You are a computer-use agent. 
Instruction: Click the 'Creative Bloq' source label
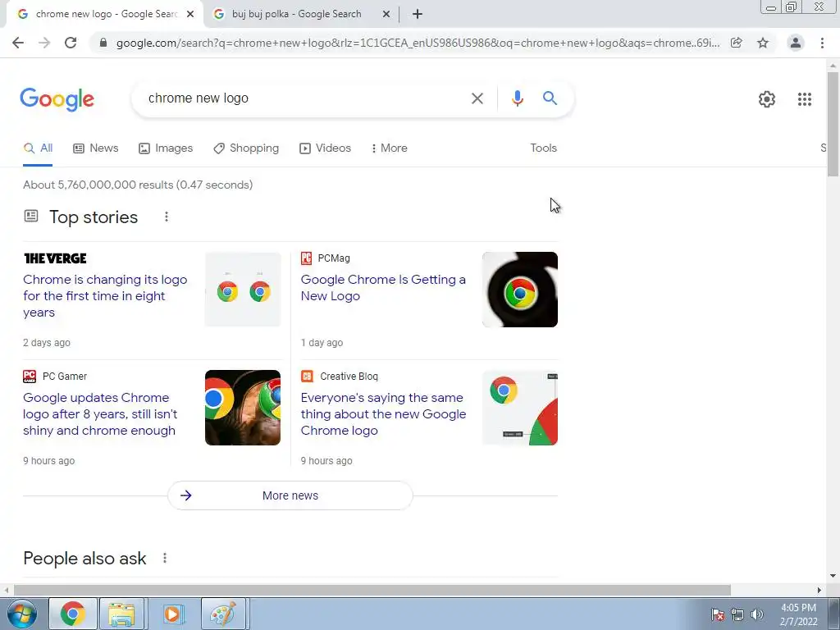tap(349, 376)
